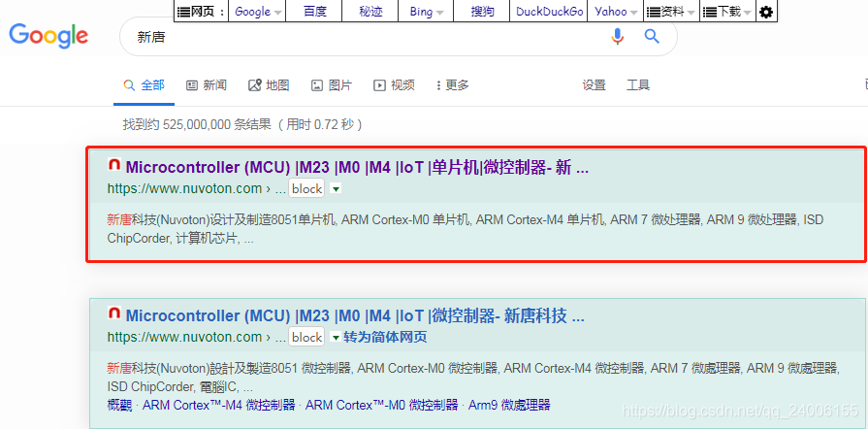Click the 网页 list icon in toolbar
868x429 pixels.
pyautogui.click(x=183, y=12)
